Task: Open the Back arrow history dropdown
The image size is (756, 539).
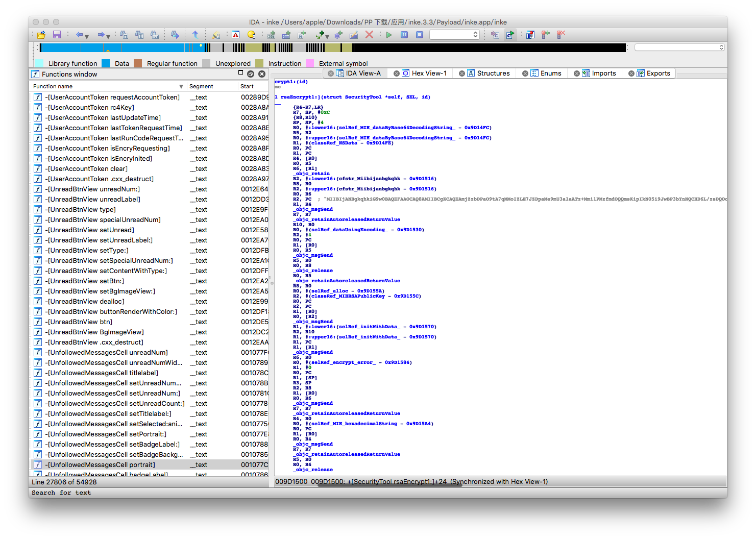Action: (87, 36)
